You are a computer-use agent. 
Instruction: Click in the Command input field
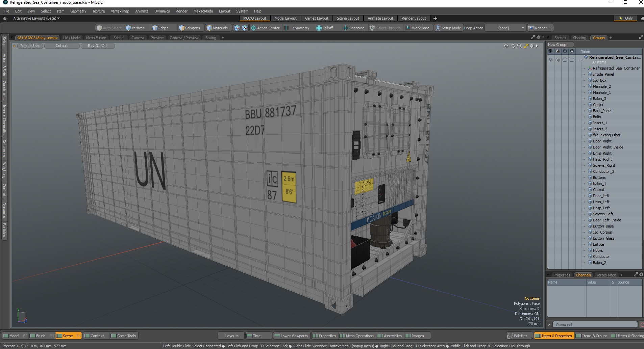595,325
